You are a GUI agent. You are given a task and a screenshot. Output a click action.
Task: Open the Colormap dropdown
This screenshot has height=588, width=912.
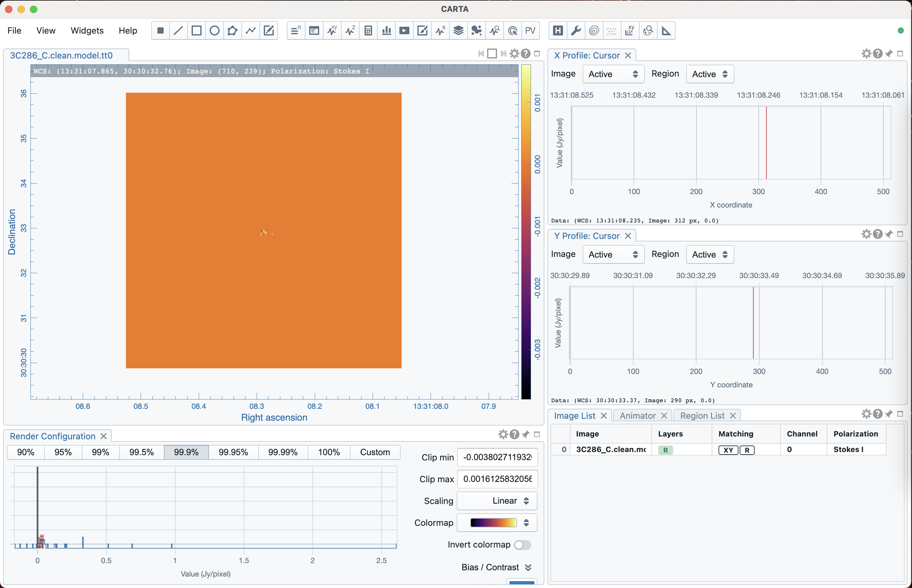click(x=497, y=523)
